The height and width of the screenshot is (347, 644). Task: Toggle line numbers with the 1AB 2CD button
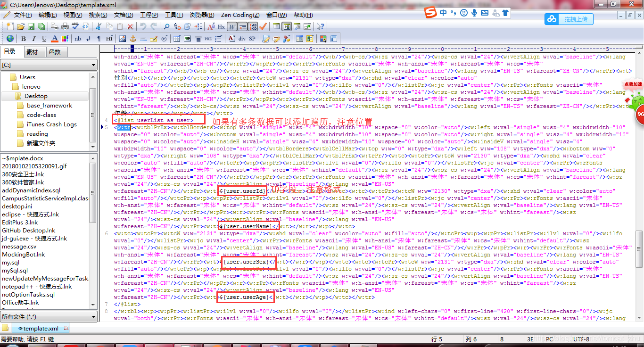point(253,26)
